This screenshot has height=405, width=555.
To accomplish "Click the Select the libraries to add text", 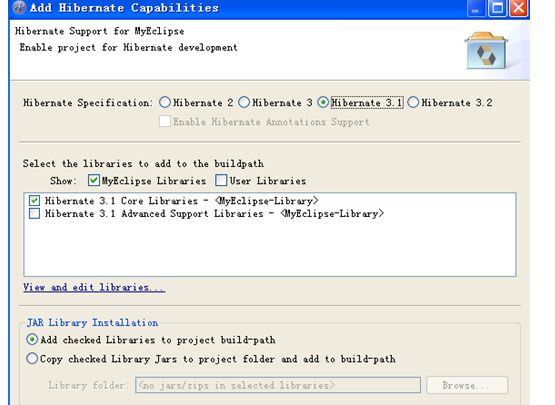I will pyautogui.click(x=143, y=164).
